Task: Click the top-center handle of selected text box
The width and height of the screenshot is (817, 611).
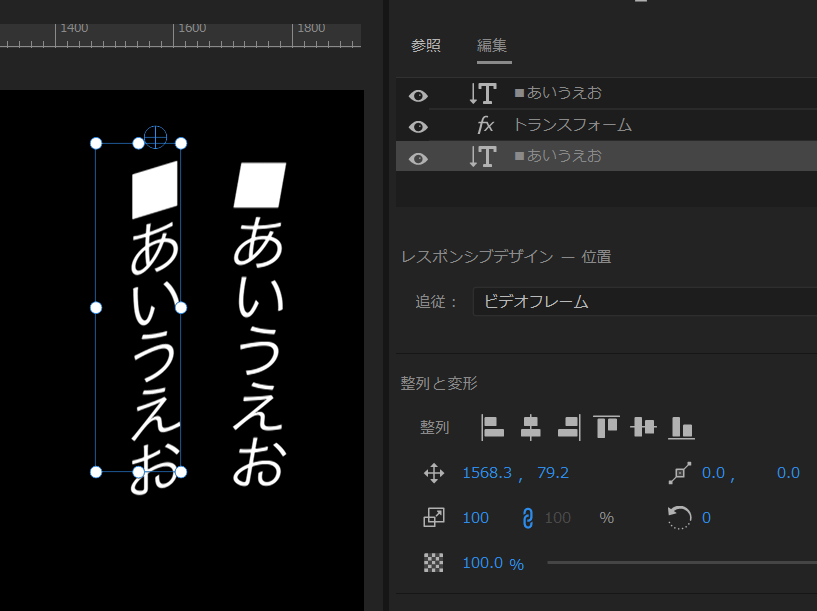Action: coord(138,143)
